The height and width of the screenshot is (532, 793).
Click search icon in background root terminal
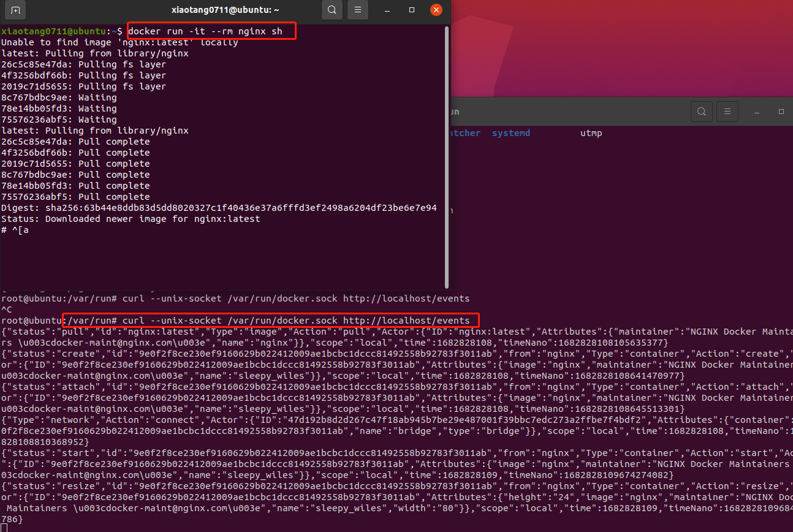(701, 112)
